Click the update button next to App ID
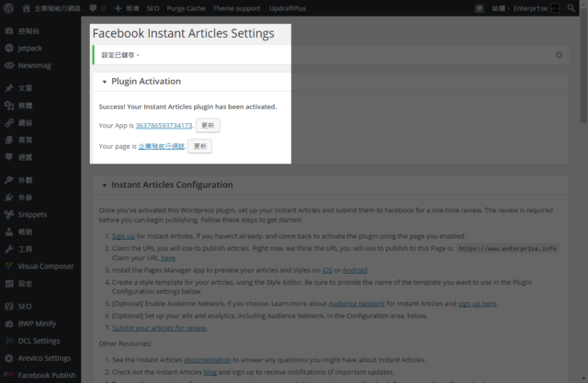 (209, 125)
